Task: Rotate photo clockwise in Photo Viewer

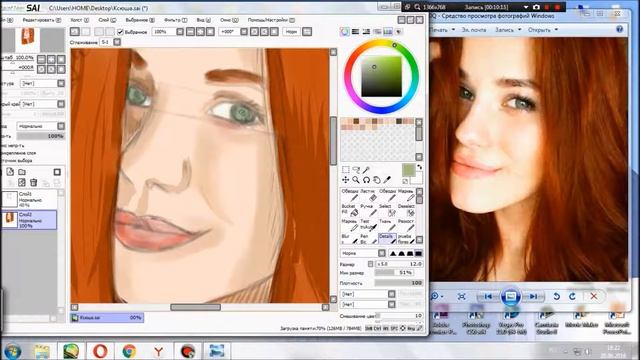Action: click(572, 296)
